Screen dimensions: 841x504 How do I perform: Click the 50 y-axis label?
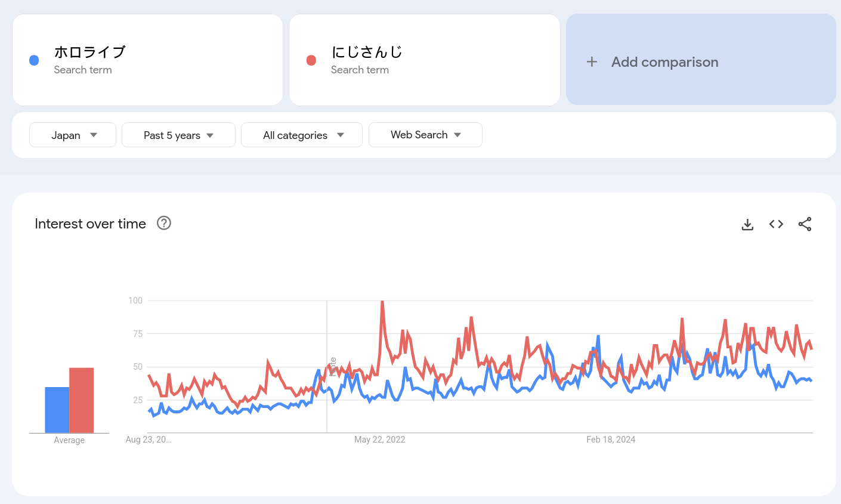pos(138,367)
